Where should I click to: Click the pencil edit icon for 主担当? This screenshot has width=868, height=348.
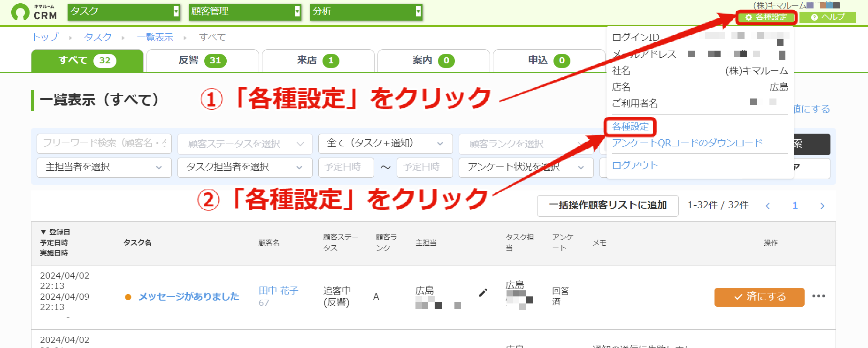(x=483, y=293)
